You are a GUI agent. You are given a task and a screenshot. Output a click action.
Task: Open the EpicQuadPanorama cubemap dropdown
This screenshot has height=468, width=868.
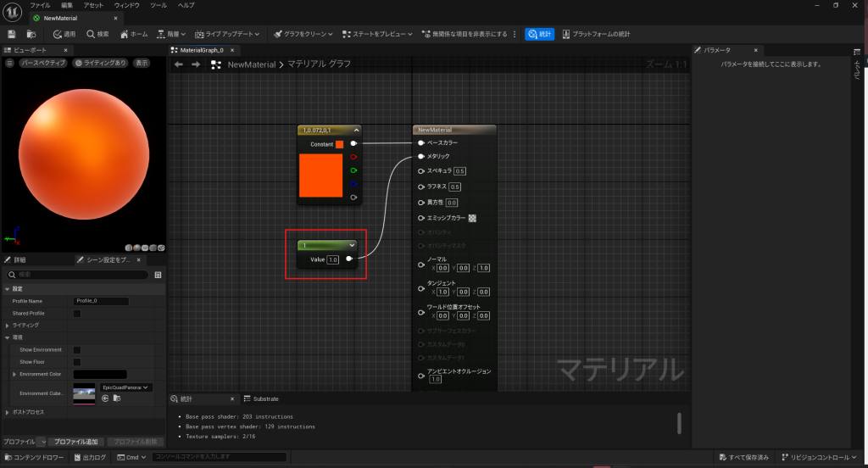[x=126, y=387]
